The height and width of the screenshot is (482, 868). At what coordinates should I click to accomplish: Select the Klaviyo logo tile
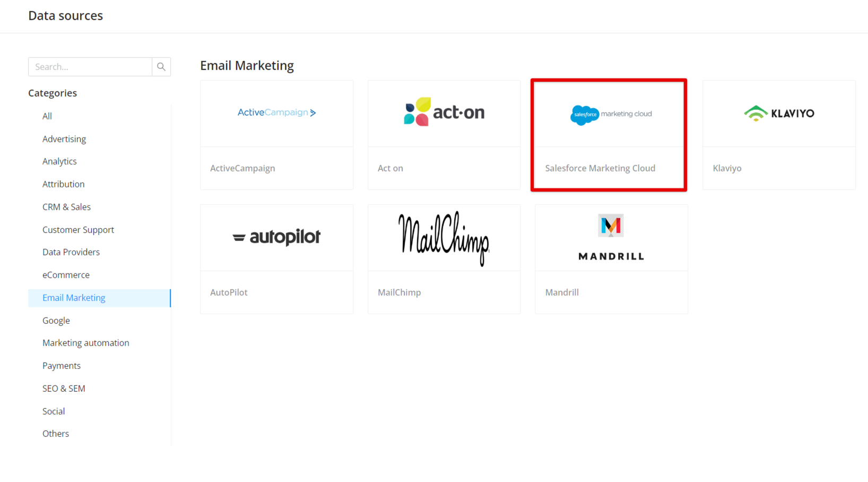click(x=778, y=113)
